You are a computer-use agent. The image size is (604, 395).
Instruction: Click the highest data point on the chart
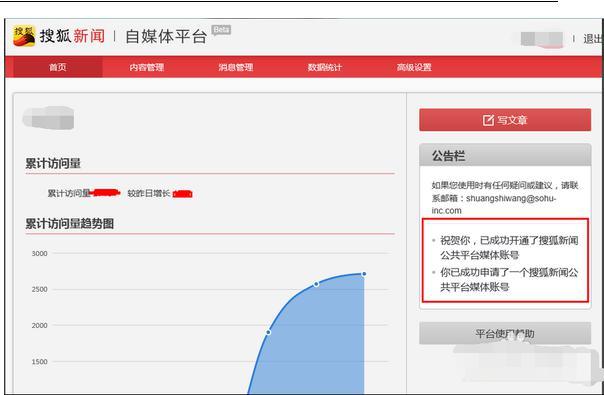point(364,274)
